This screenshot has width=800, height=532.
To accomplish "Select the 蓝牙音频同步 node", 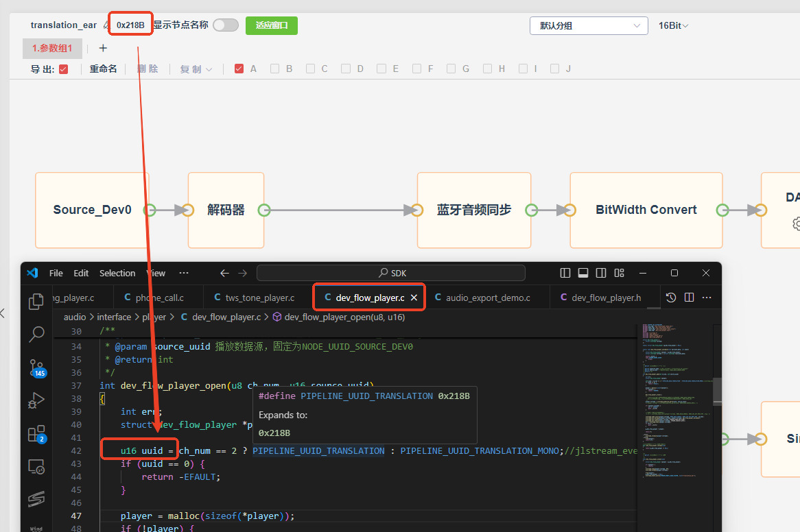I will [474, 210].
